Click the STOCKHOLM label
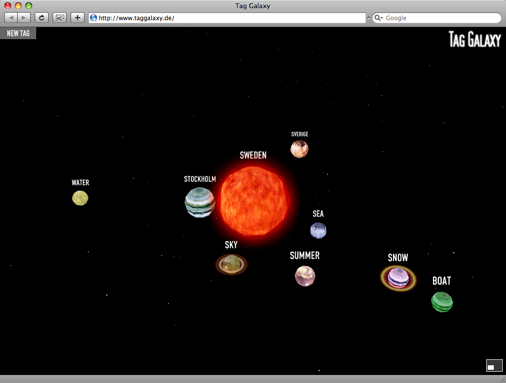This screenshot has height=383, width=506. [200, 179]
